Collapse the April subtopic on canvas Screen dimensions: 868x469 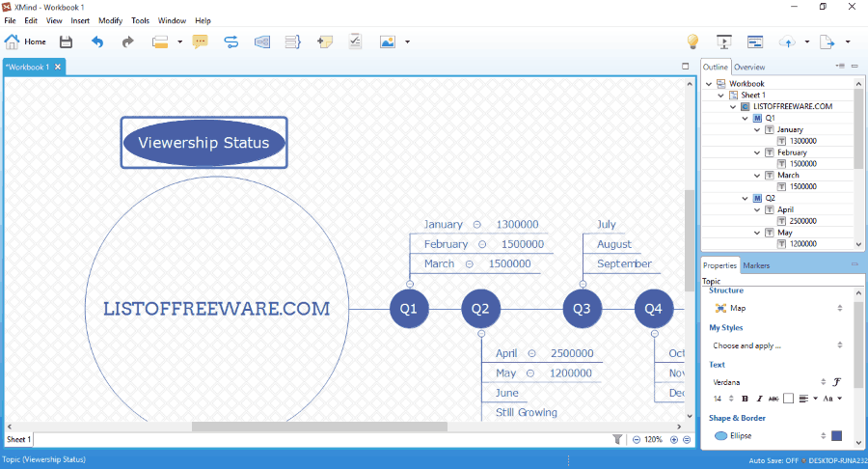[x=531, y=353]
